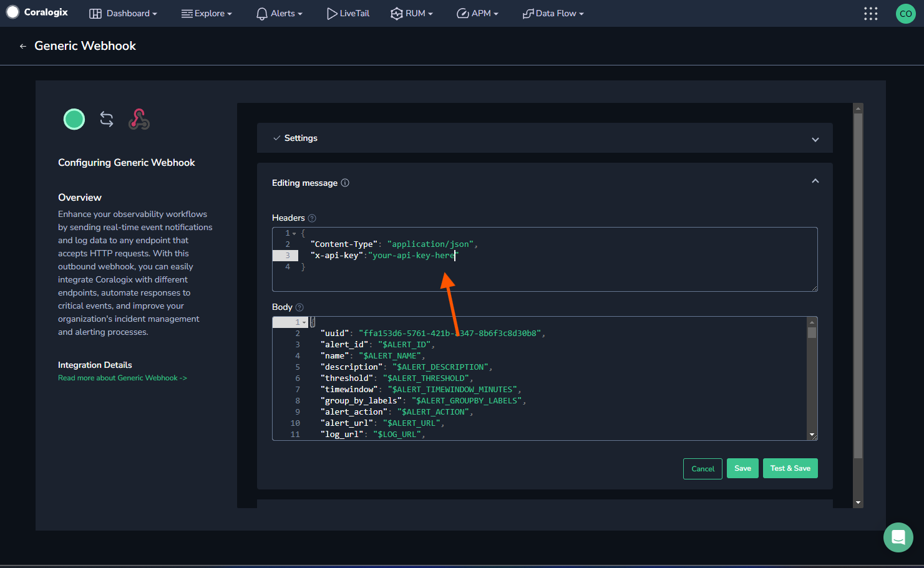Click the Editing message info icon
Viewport: 924px width, 568px height.
click(x=345, y=183)
